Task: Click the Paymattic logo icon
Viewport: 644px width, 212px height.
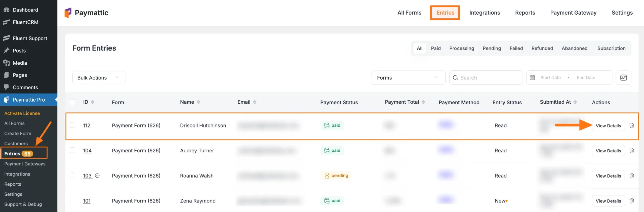Action: click(68, 13)
